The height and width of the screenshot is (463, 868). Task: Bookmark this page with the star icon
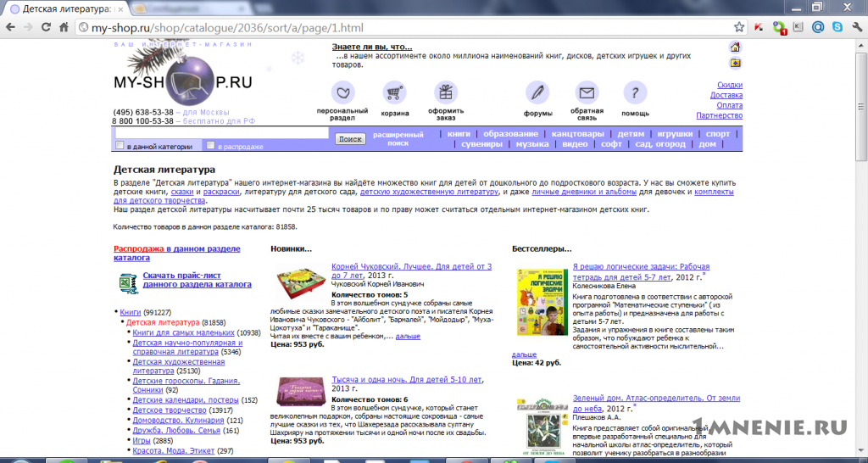click(739, 26)
